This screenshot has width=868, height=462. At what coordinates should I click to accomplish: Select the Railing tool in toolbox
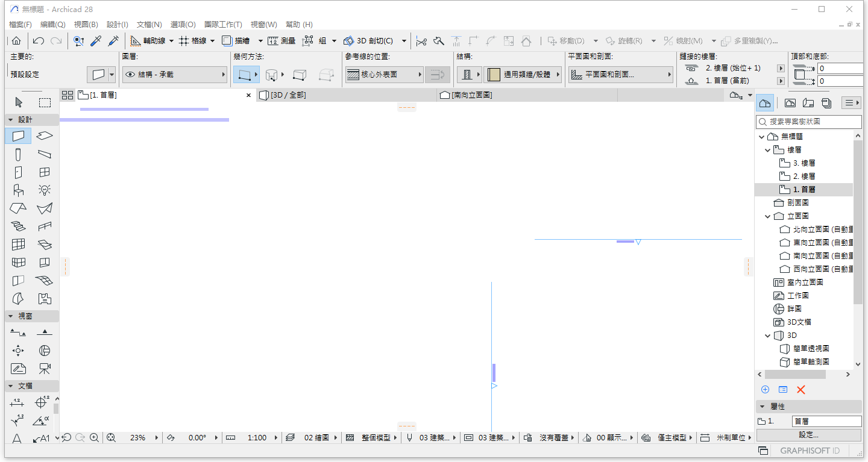click(x=45, y=226)
